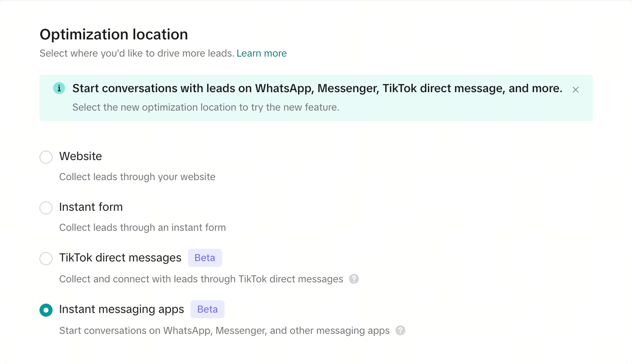Click the Beta badge beside TikTok direct messages
Screen dimensions: 632x364
[x=205, y=258]
